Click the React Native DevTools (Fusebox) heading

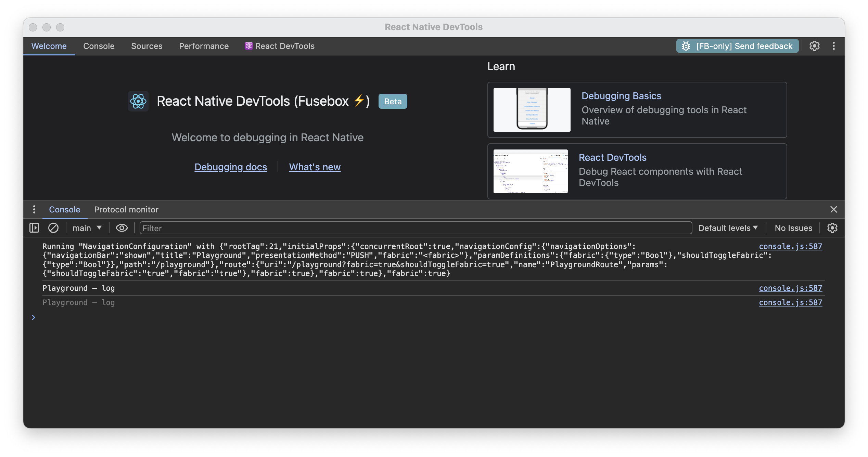pyautogui.click(x=263, y=101)
